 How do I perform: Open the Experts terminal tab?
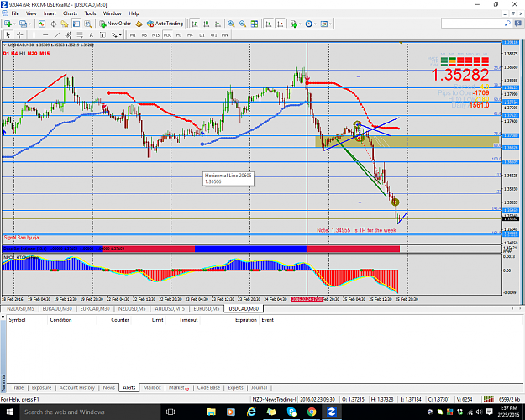pyautogui.click(x=235, y=387)
